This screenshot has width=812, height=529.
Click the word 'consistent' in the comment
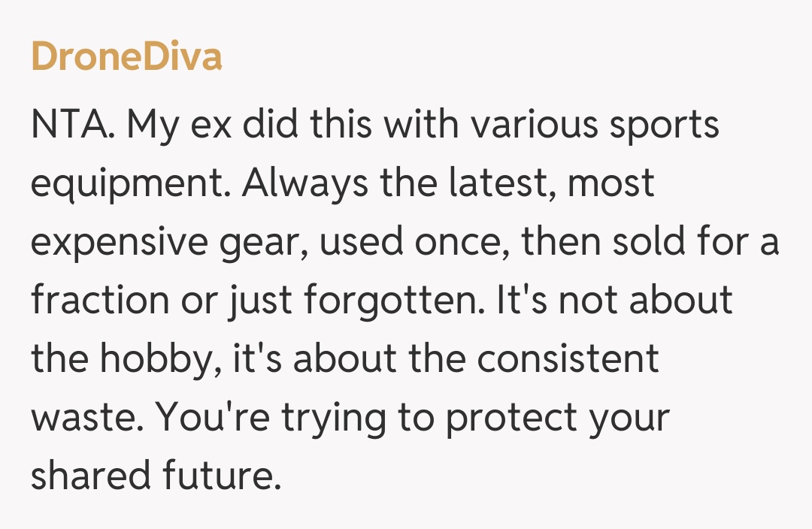click(568, 358)
